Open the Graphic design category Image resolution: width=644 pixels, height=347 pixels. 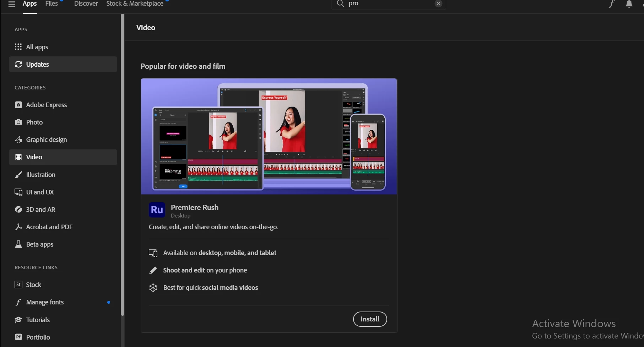[63, 139]
